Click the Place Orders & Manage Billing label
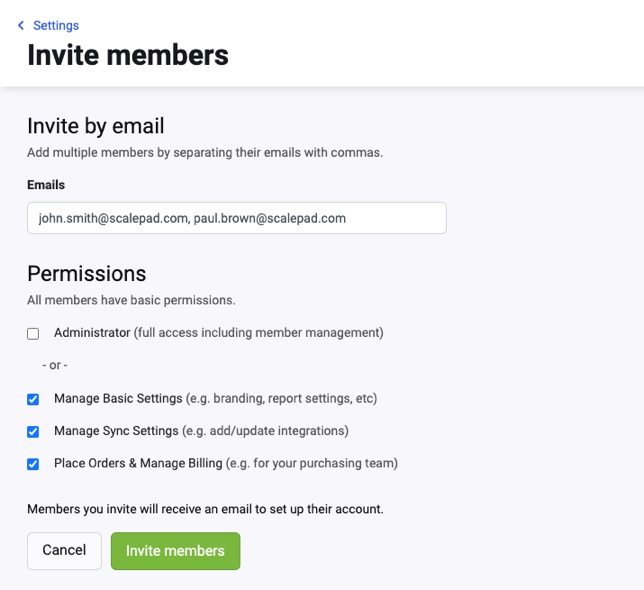This screenshot has width=644, height=590. 138,463
